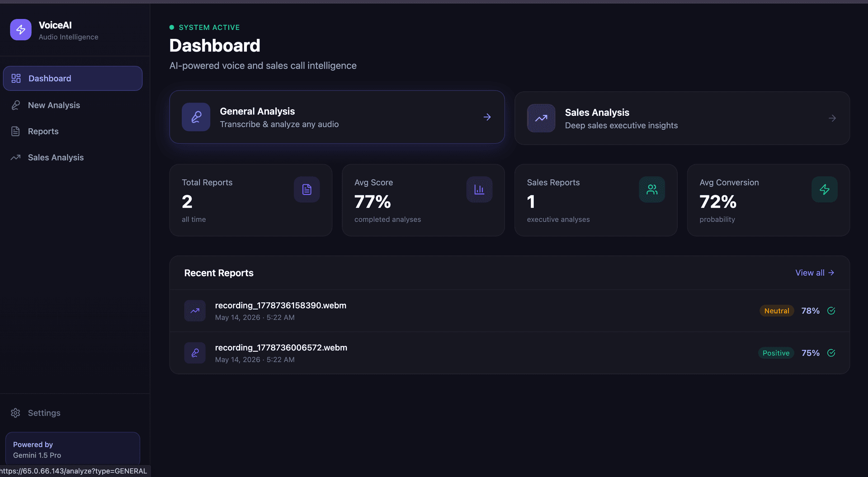Click the 'probability' caption under Avg Conversion
Viewport: 868px width, 477px height.
coord(717,219)
